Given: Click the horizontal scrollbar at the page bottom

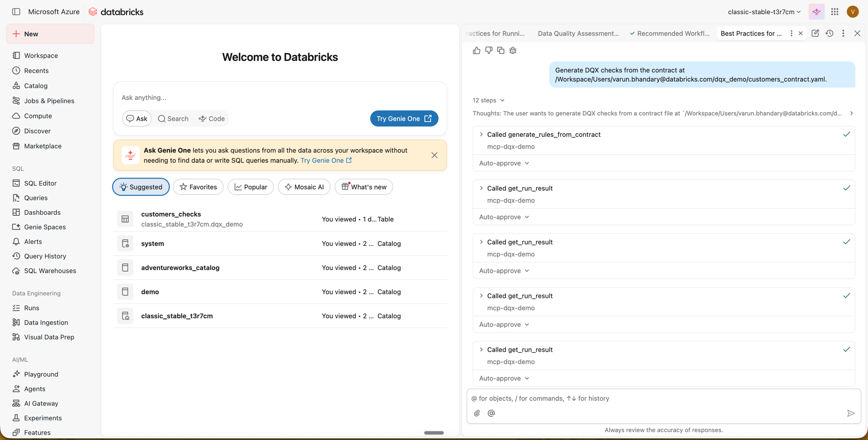Looking at the screenshot, I should point(434,433).
